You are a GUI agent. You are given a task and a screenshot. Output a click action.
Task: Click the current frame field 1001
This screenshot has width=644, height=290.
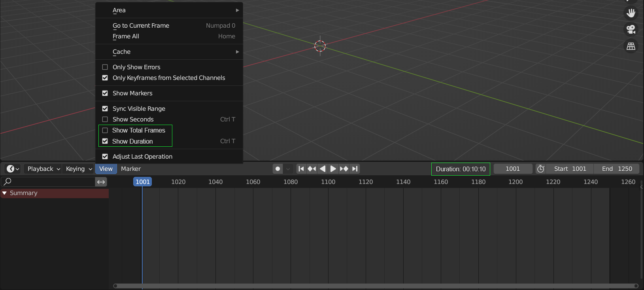[513, 169]
